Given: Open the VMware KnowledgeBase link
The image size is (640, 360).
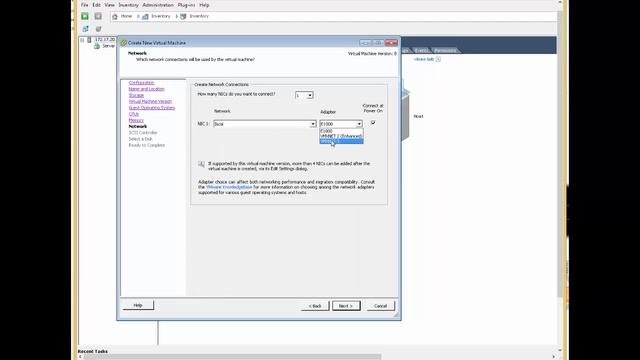Looking at the screenshot, I should click(x=229, y=187).
